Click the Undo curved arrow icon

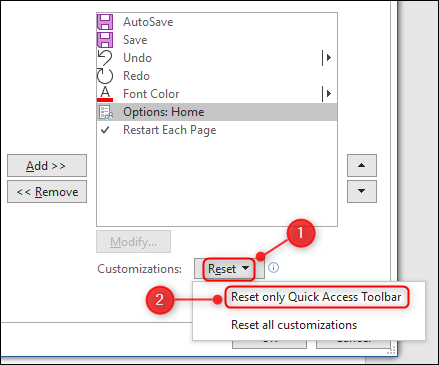[105, 58]
